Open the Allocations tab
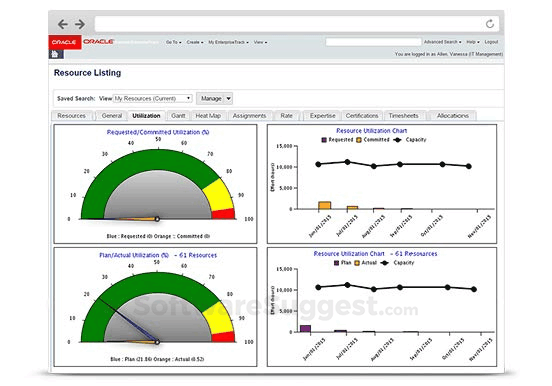The height and width of the screenshot is (386, 552). pyautogui.click(x=453, y=116)
